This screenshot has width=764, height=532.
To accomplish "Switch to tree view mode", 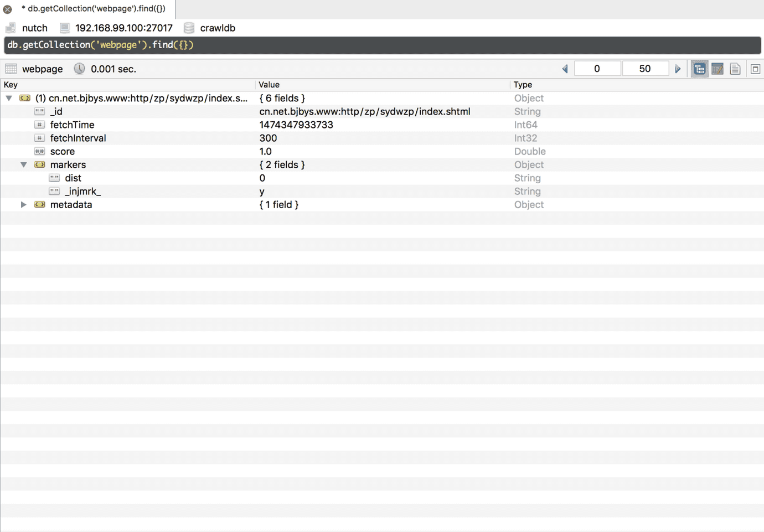I will [x=700, y=69].
